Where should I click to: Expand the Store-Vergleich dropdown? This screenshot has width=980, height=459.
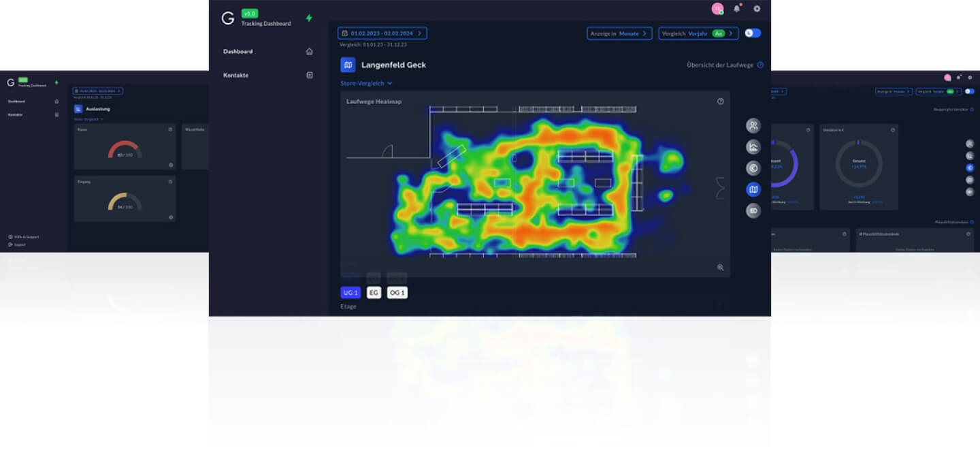367,83
